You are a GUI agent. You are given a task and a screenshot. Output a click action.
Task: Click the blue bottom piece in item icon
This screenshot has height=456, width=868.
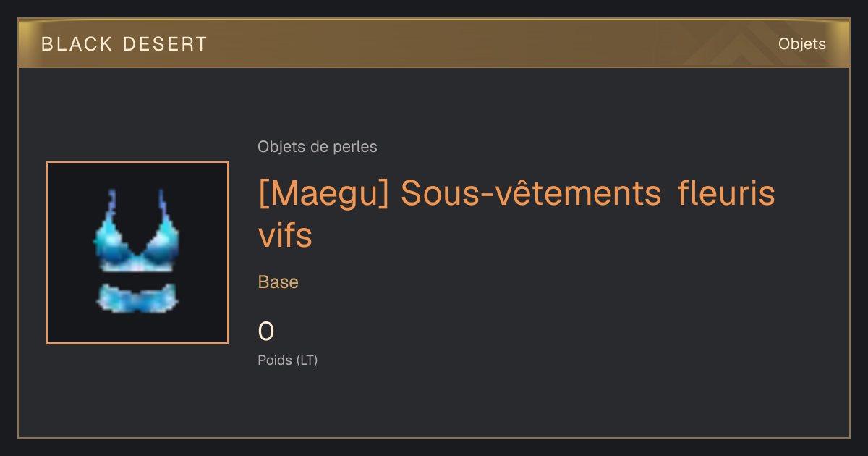click(137, 298)
